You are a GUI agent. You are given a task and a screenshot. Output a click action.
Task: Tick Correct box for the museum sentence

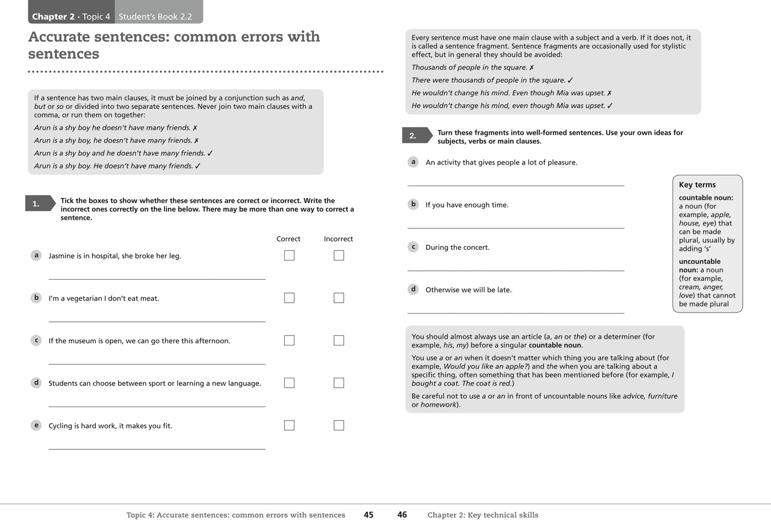point(289,340)
